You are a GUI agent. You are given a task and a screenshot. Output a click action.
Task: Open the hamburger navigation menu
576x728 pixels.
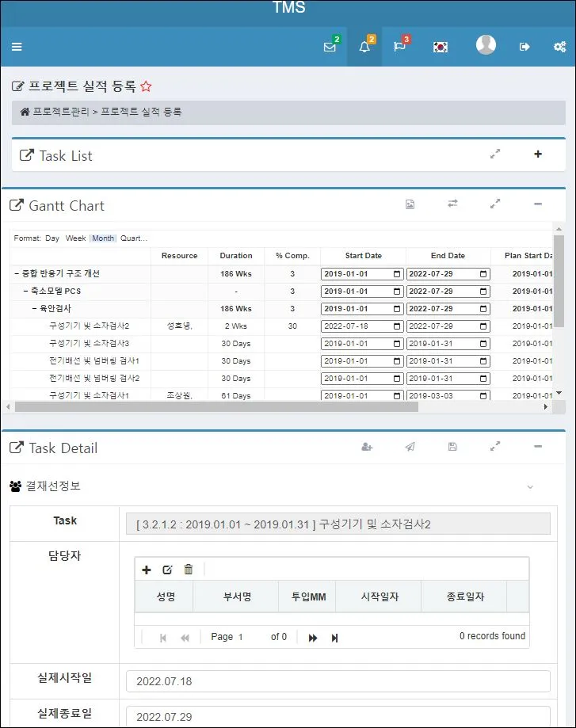17,47
